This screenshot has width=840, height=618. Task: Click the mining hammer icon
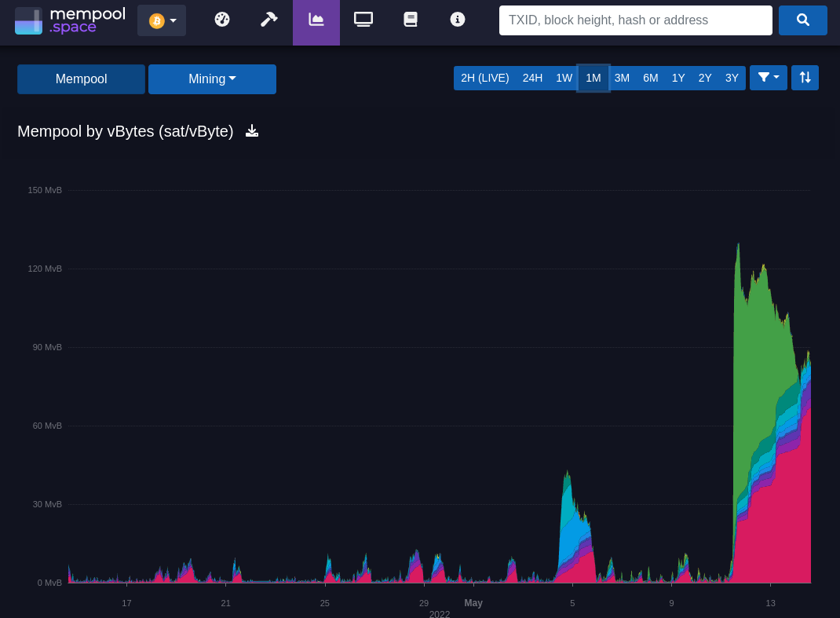(269, 20)
